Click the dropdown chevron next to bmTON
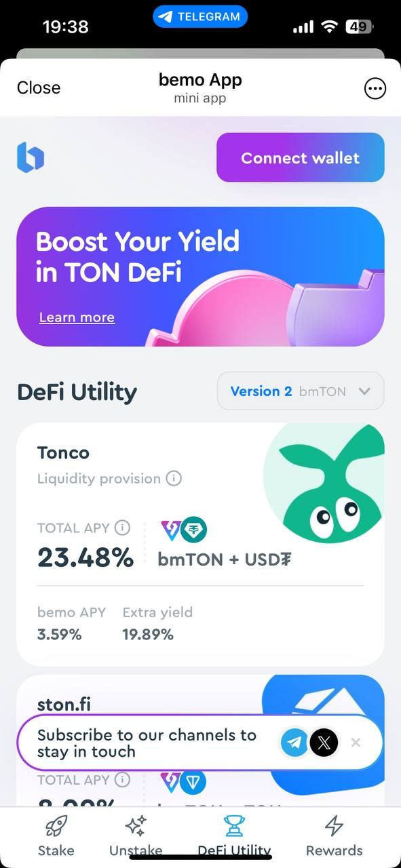 364,391
